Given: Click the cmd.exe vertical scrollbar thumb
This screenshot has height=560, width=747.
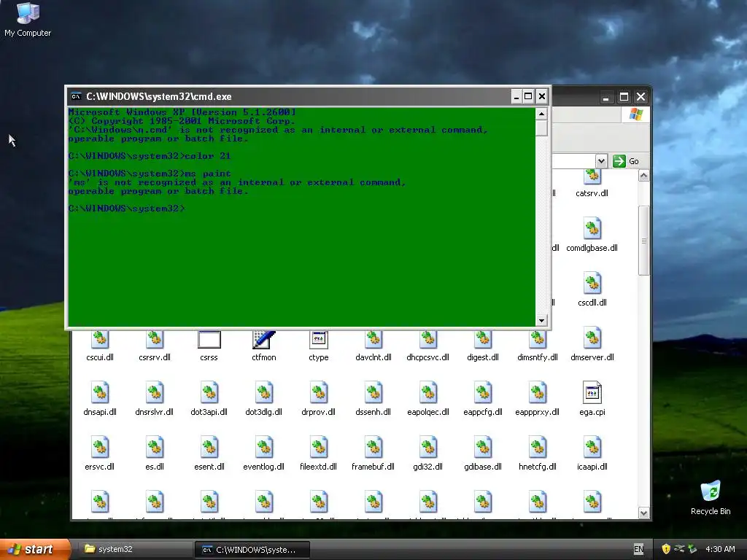Looking at the screenshot, I should 541,128.
